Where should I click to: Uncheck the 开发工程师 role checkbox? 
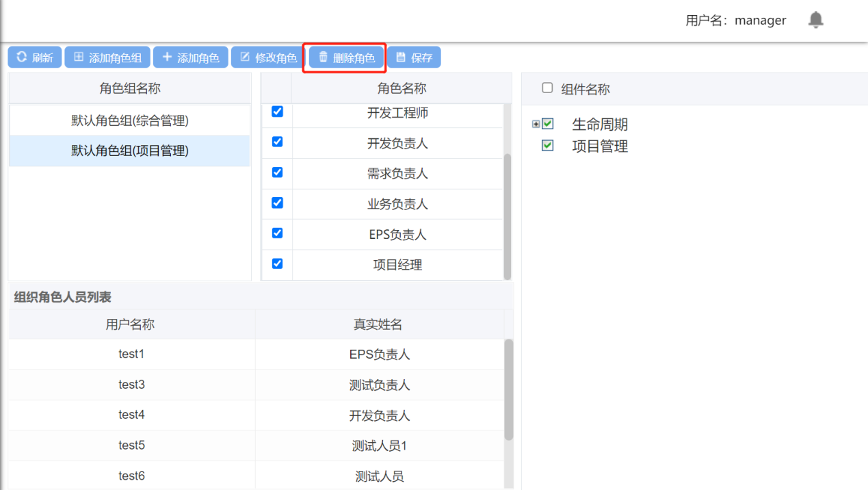click(x=277, y=112)
